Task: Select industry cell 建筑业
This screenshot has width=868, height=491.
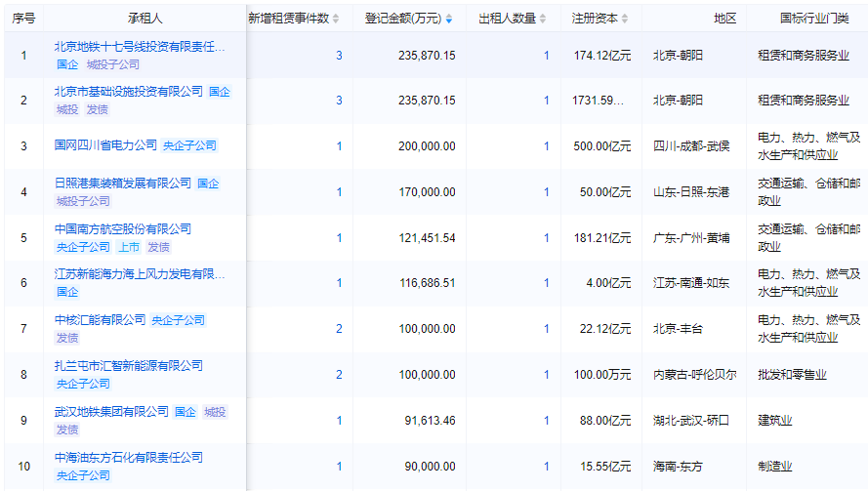Action: tap(775, 421)
